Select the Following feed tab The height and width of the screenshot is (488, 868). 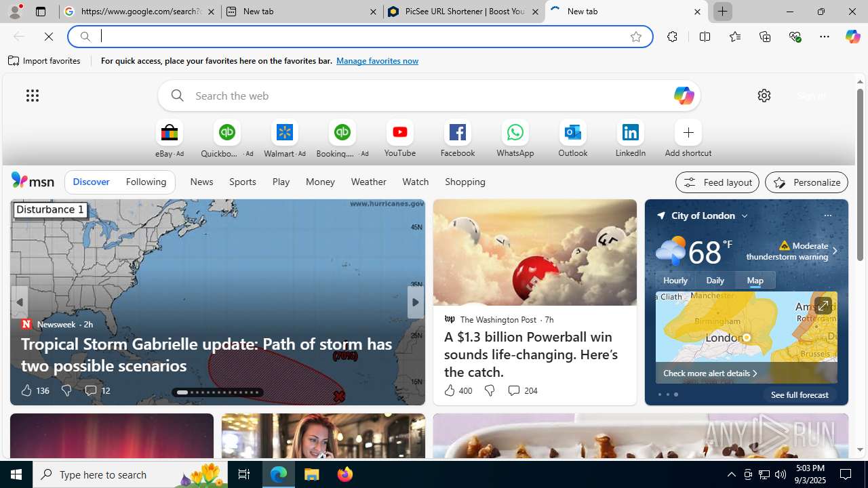tap(146, 182)
